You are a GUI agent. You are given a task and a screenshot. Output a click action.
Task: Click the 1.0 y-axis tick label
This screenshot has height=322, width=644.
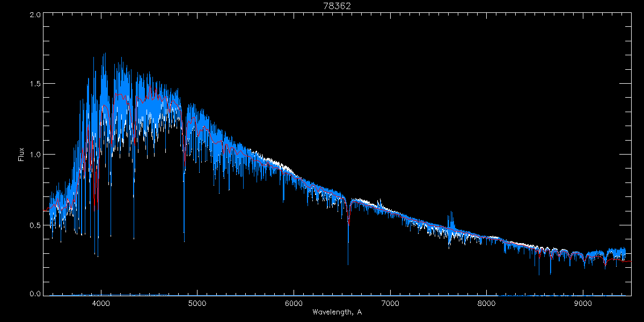35,155
